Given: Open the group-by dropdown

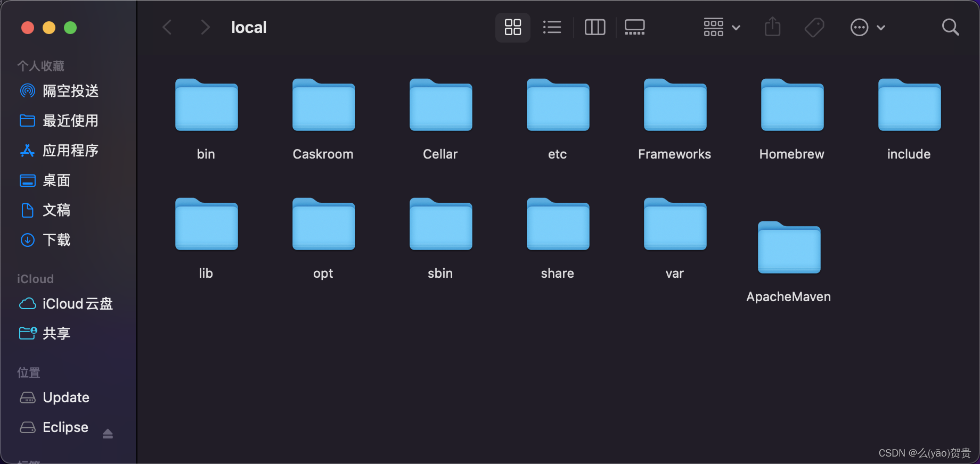Looking at the screenshot, I should pyautogui.click(x=722, y=27).
